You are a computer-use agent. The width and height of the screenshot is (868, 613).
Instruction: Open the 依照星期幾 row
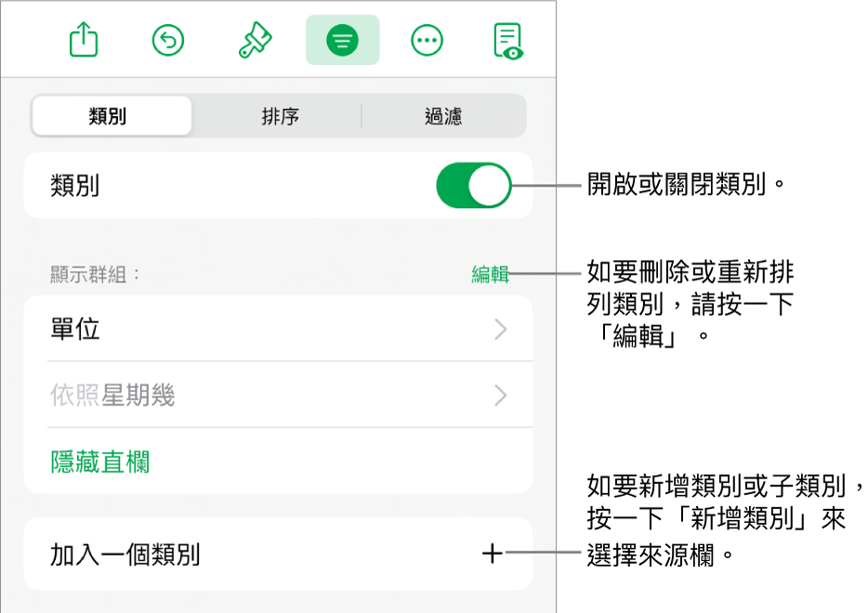[x=279, y=395]
